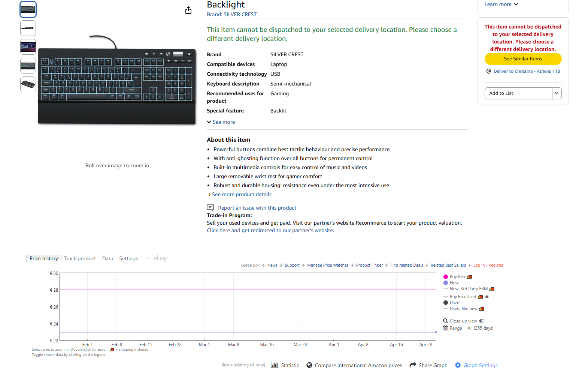
Task: Click the report issue speech bubble icon
Action: pyautogui.click(x=210, y=208)
